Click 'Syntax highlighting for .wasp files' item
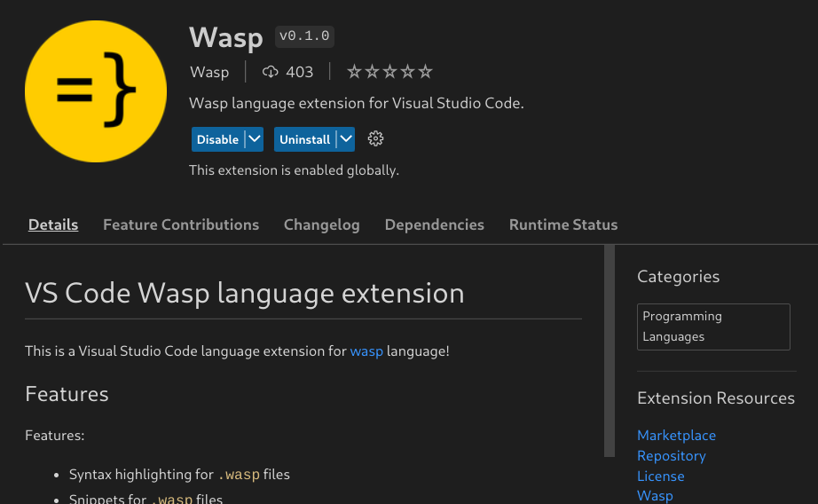818x504 pixels. click(x=179, y=474)
